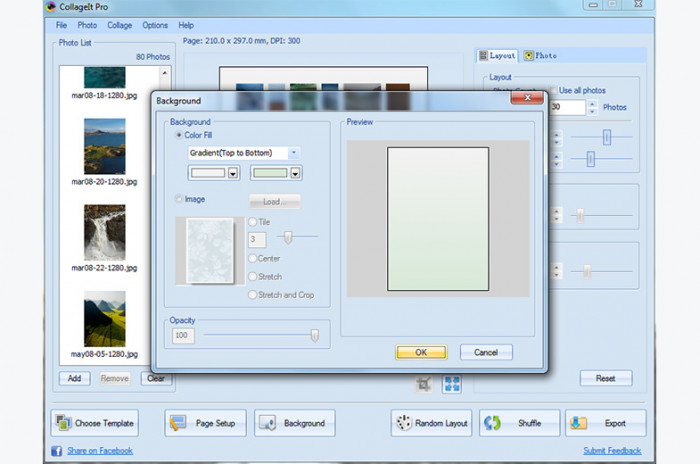Select the Stretch and Crop option
Image resolution: width=700 pixels, height=464 pixels.
coord(252,295)
